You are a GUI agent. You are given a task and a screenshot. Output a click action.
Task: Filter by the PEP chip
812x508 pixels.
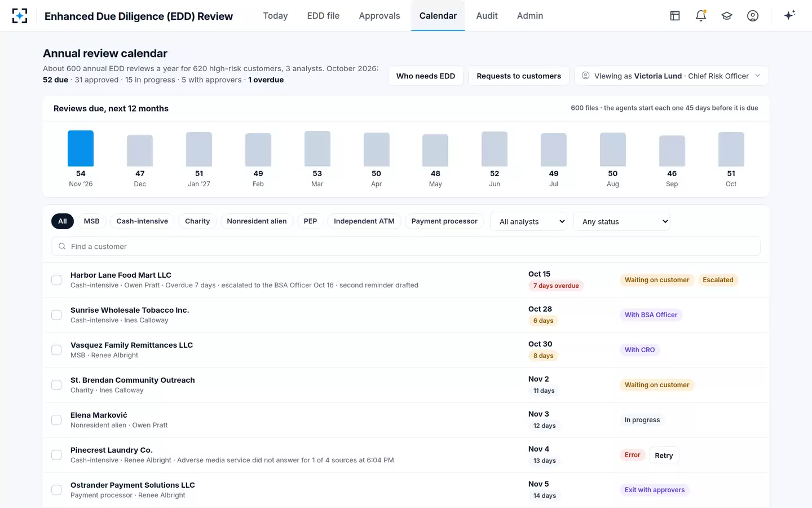310,221
